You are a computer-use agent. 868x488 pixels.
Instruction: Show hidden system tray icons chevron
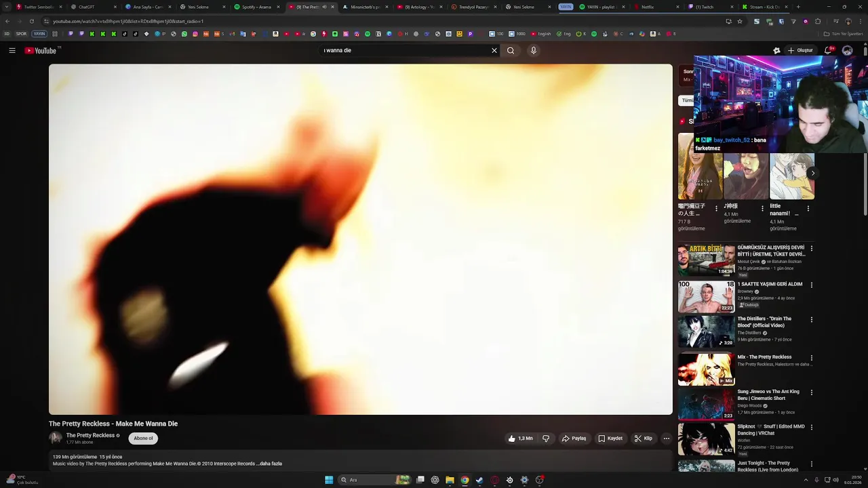pos(806,480)
